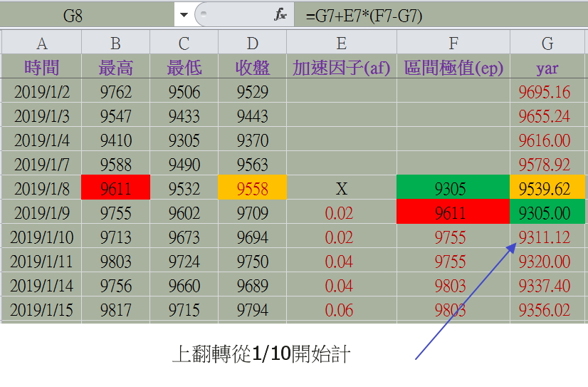Viewport: 588px width, 387px height.
Task: Select column E header
Action: (x=342, y=43)
